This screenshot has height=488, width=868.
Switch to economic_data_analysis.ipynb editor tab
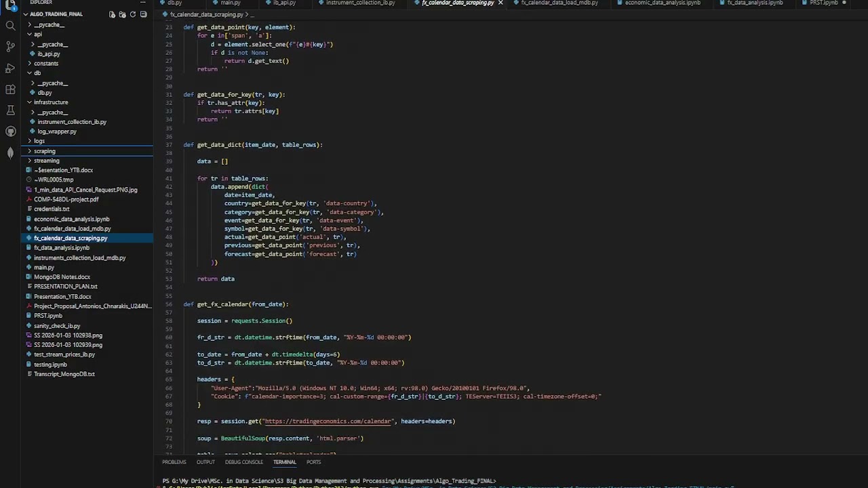[x=663, y=3]
